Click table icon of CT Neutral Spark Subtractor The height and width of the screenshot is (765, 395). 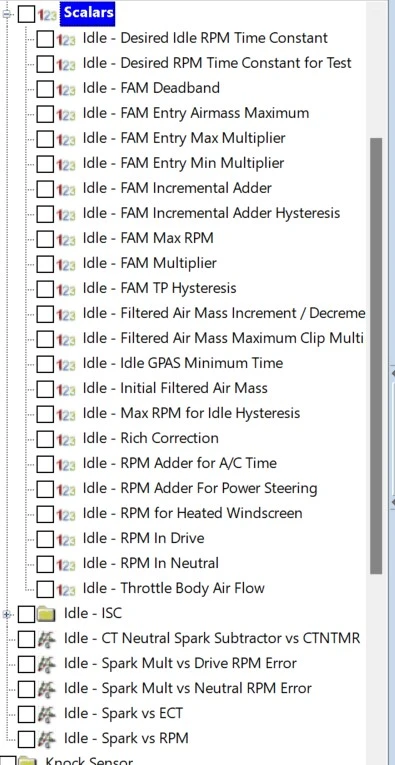[x=46, y=639]
